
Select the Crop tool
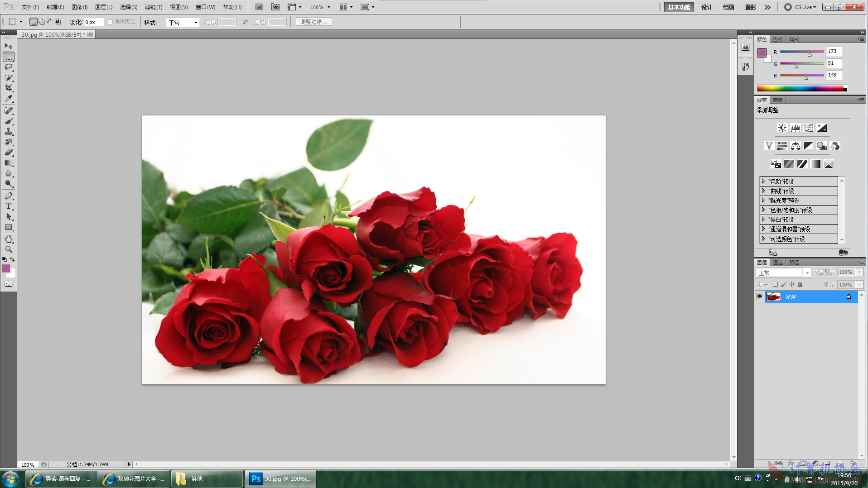(x=9, y=88)
